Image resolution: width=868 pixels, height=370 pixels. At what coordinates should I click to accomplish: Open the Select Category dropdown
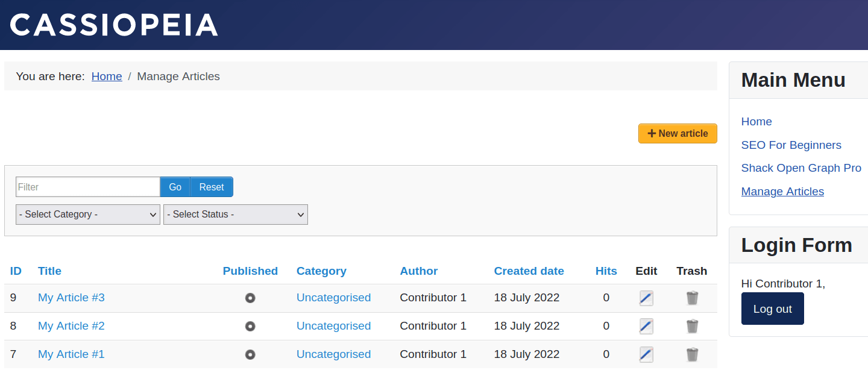[88, 215]
